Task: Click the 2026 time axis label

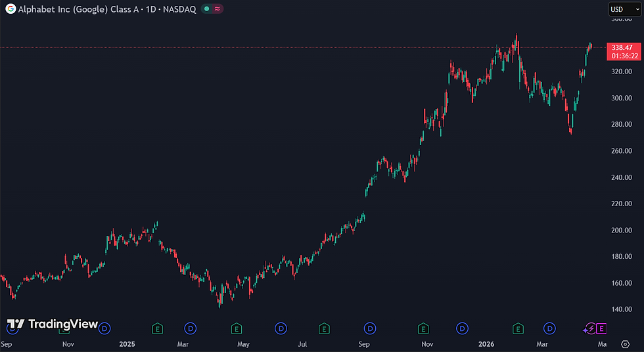Action: [486, 344]
